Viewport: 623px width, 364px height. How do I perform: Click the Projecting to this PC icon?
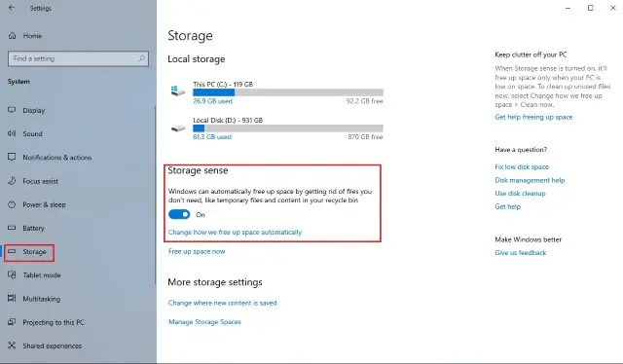click(12, 322)
